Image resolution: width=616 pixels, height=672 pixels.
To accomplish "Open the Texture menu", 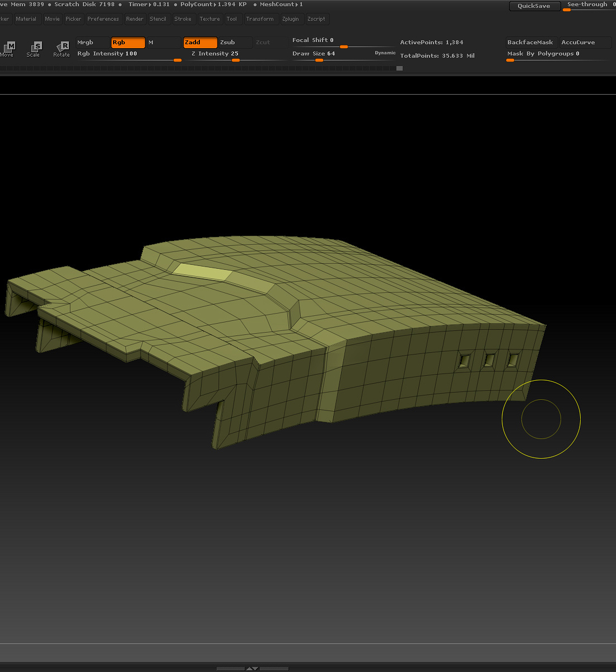I will click(x=210, y=19).
